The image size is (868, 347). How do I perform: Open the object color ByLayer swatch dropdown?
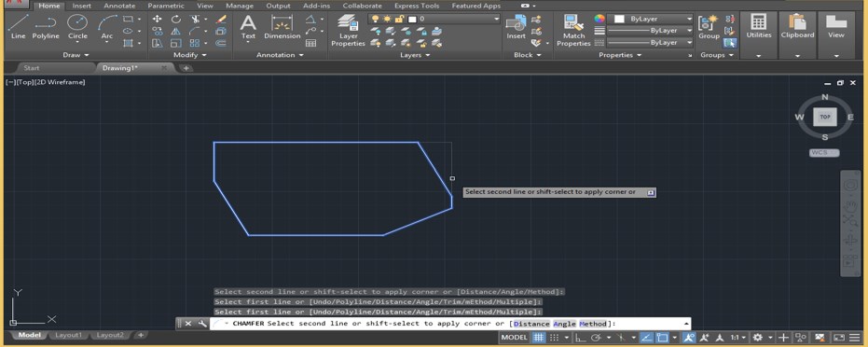[650, 19]
